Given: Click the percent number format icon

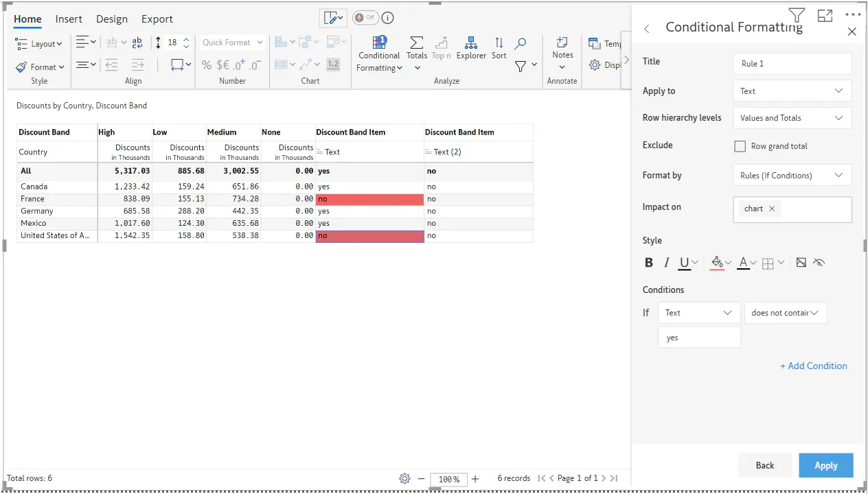Looking at the screenshot, I should coord(207,65).
